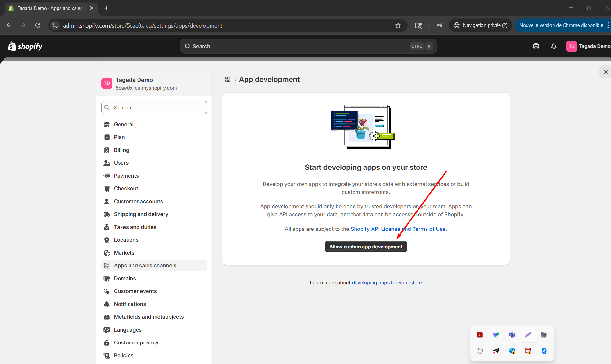Go to Customer accounts settings
Screen dimensions: 611x364
(154, 201)
